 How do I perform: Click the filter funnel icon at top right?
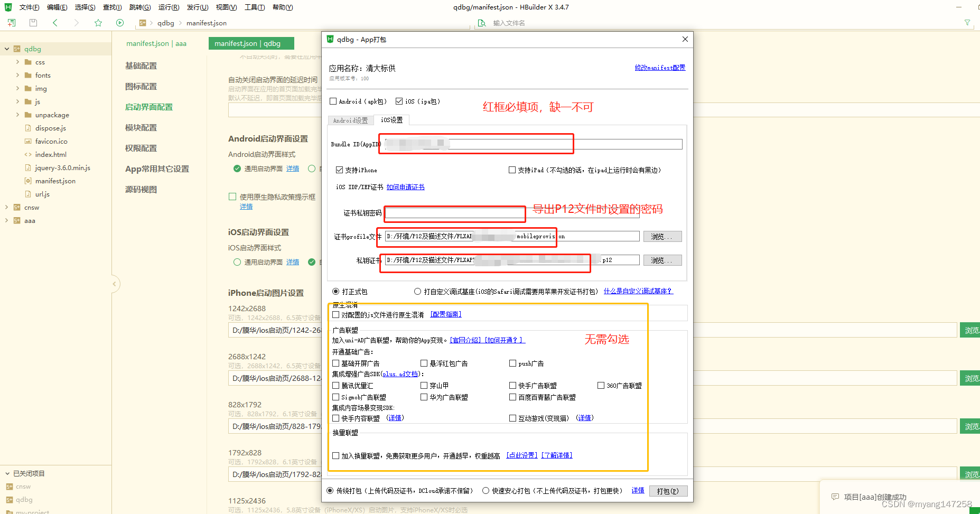pos(967,23)
